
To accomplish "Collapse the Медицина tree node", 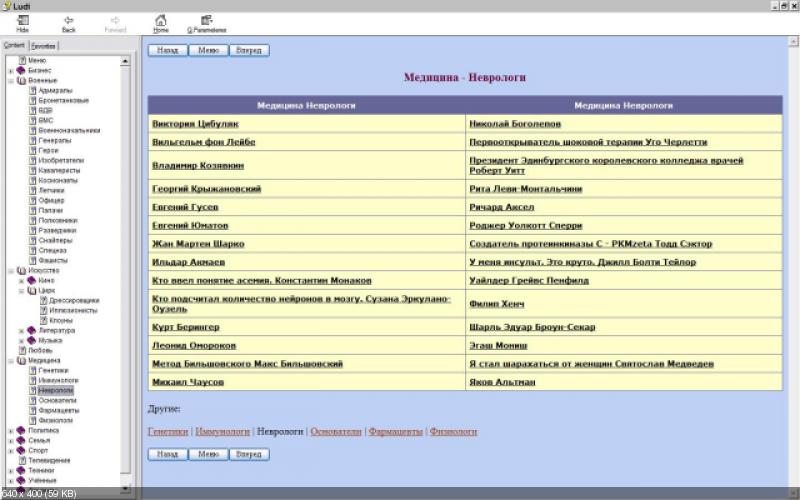I will (x=10, y=360).
